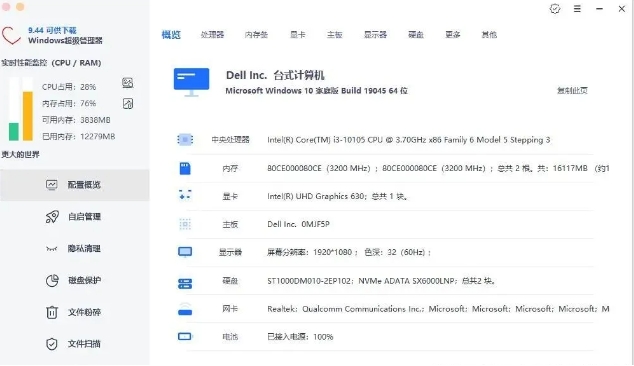Screen dimensions: 634x366
Task: Click the Dell Inc. 台式计算机 heading
Action: 275,75
